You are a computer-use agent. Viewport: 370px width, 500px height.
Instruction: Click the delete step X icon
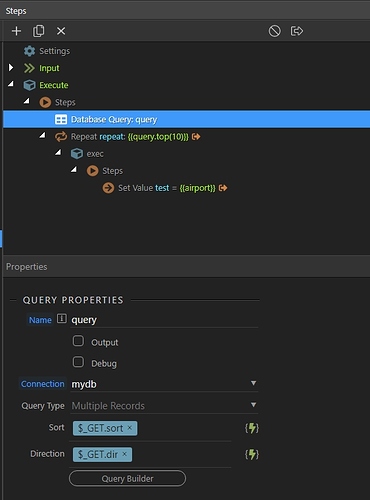[x=61, y=31]
